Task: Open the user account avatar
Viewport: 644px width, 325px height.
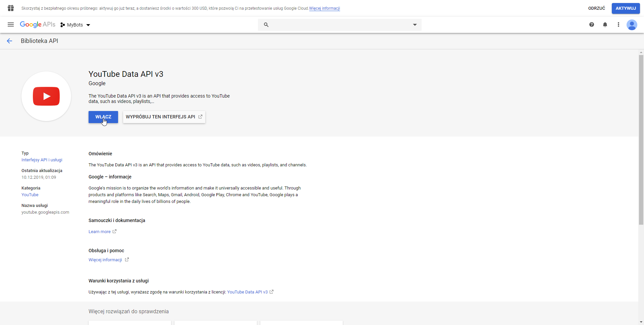Action: 632,25
